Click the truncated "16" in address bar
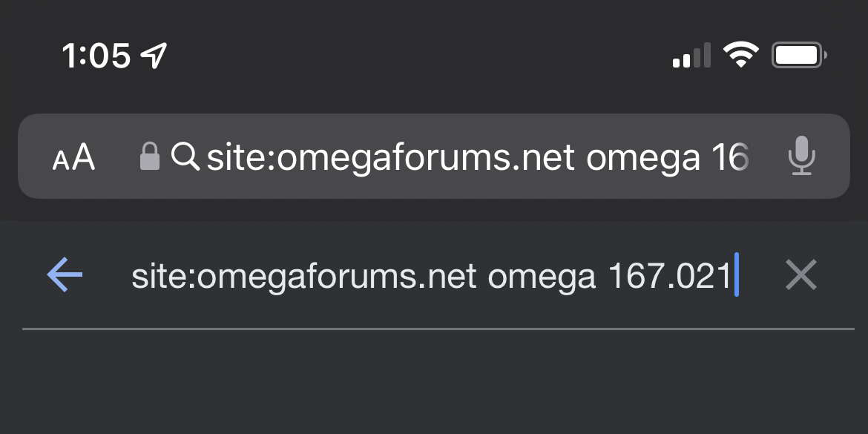This screenshot has height=434, width=868. coord(727,157)
